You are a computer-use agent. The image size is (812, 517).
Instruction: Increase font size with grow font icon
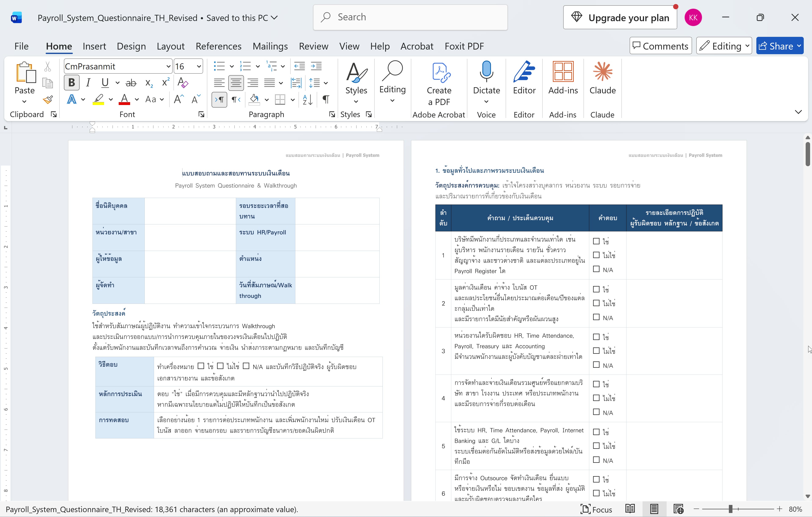pos(179,99)
